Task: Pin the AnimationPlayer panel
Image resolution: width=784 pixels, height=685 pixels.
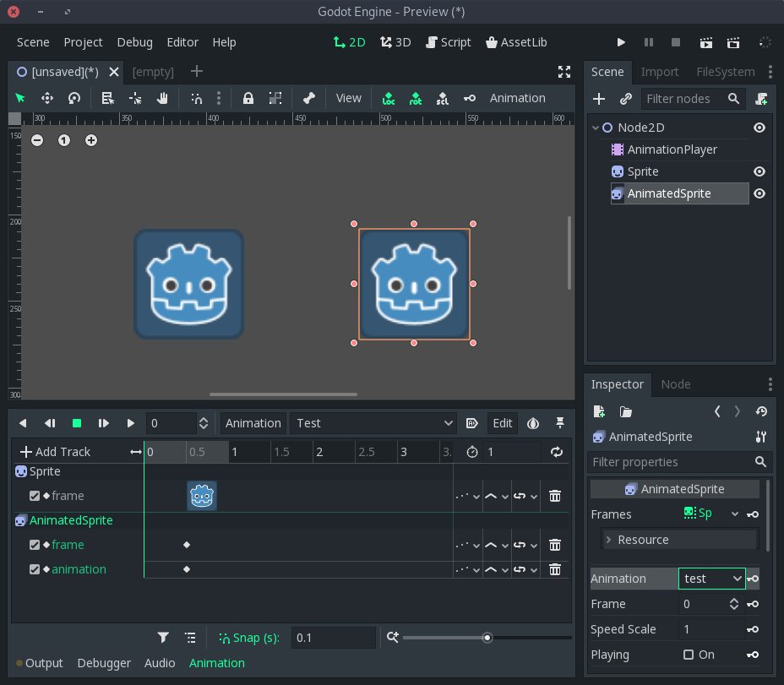Action: pyautogui.click(x=560, y=423)
